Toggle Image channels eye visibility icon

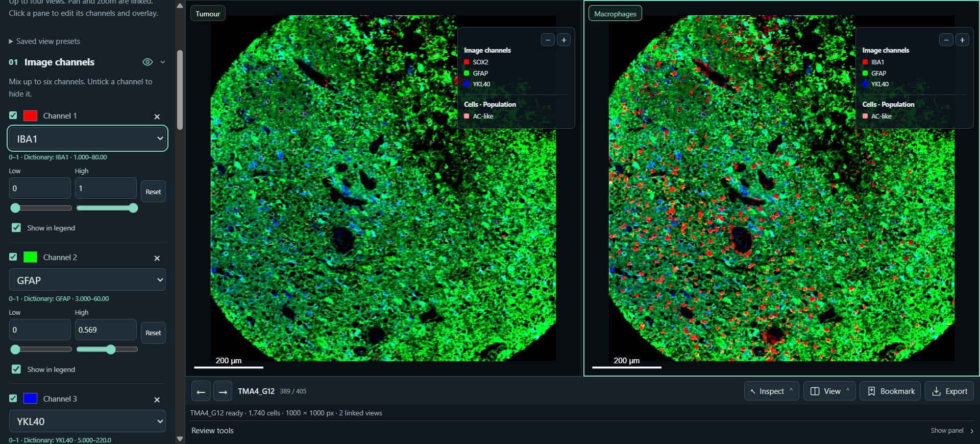point(148,62)
